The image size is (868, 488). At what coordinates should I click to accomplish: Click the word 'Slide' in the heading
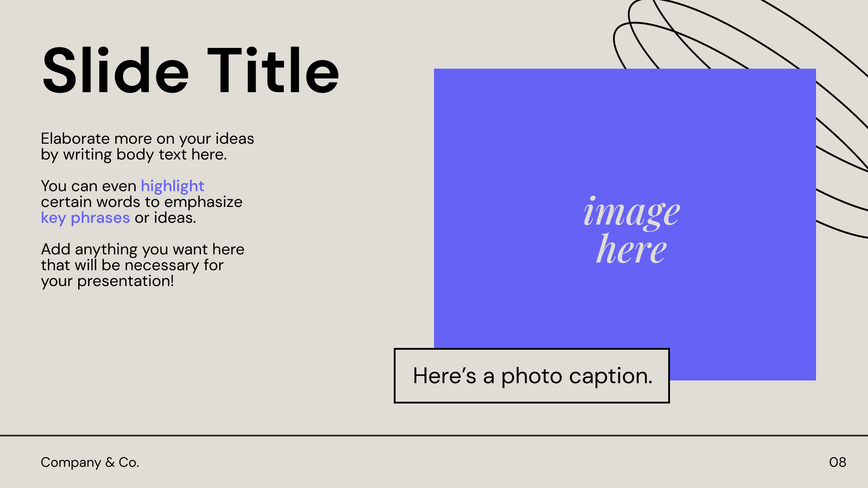(115, 71)
